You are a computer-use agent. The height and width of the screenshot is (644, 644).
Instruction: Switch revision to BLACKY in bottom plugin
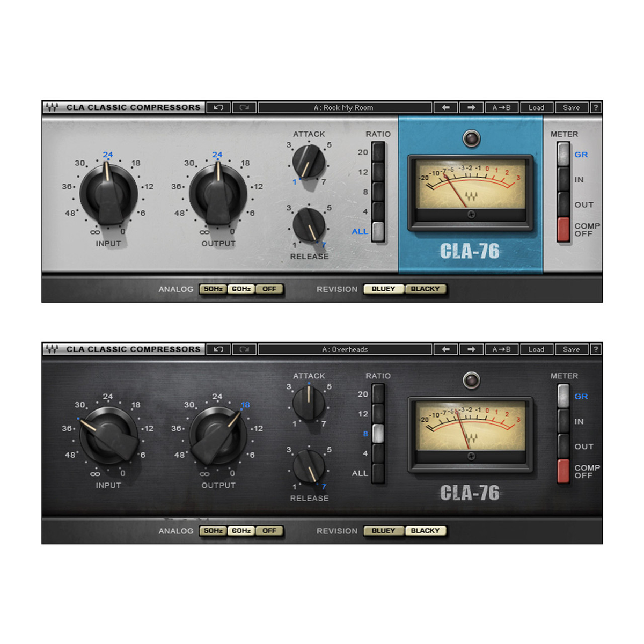(x=426, y=531)
